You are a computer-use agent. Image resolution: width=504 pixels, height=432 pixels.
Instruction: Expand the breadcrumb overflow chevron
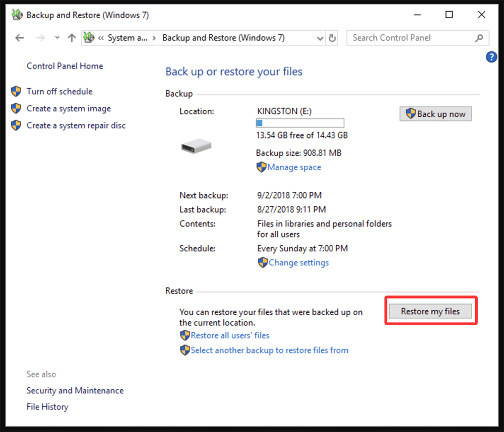coord(101,38)
